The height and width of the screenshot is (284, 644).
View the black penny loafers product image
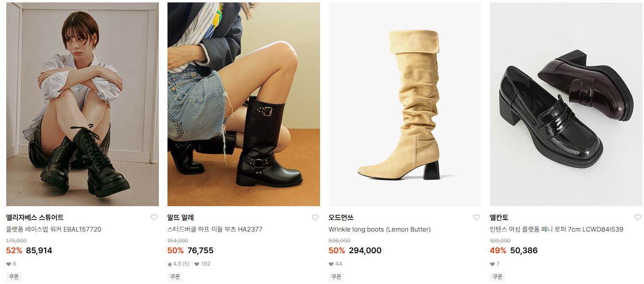(x=566, y=104)
